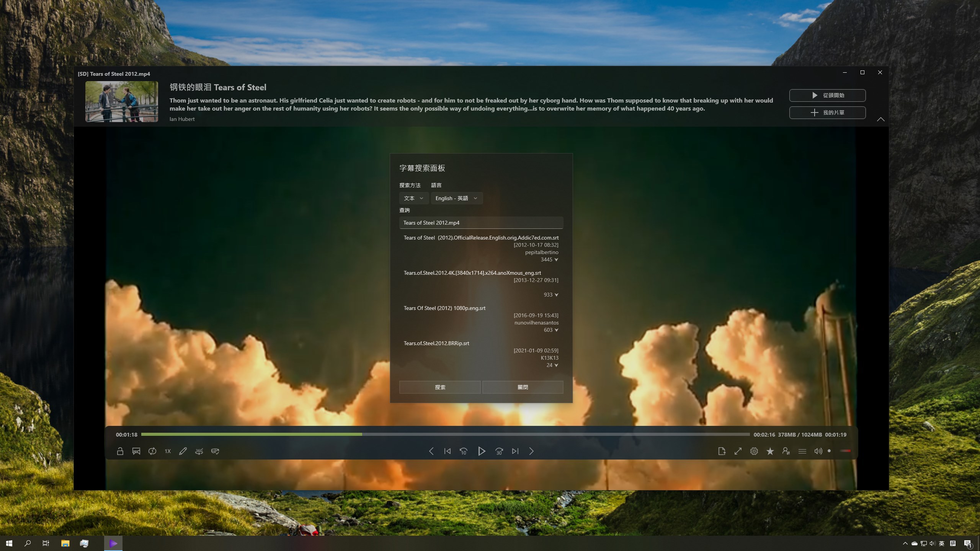Open the hamburger menu in control bar
This screenshot has height=551, width=980.
pyautogui.click(x=802, y=451)
